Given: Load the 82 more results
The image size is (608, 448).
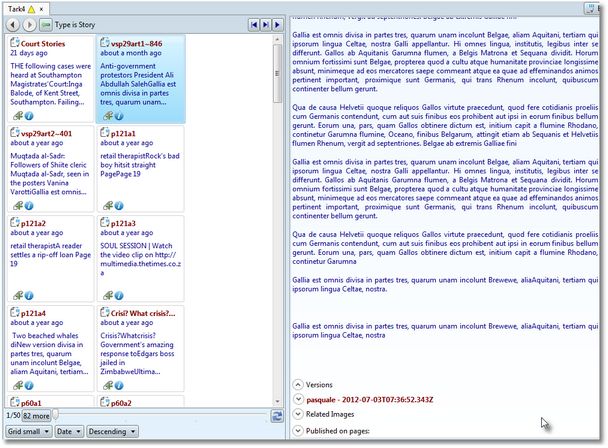Looking at the screenshot, I should pyautogui.click(x=36, y=416).
